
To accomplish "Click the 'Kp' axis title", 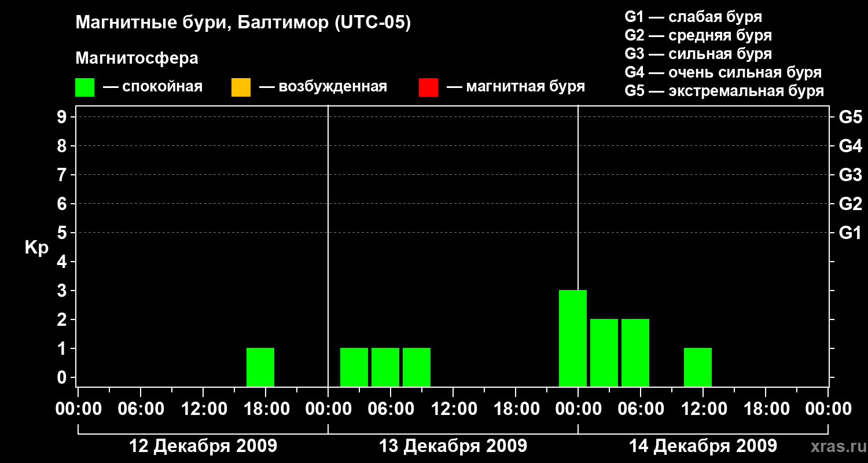I will click(37, 248).
